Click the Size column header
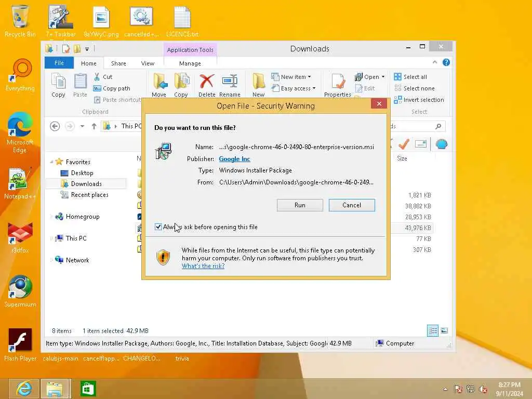532x399 pixels. 402,158
